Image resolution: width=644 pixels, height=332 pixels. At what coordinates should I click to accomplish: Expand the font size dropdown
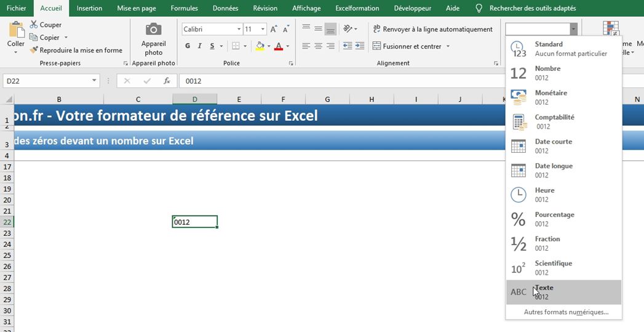263,30
